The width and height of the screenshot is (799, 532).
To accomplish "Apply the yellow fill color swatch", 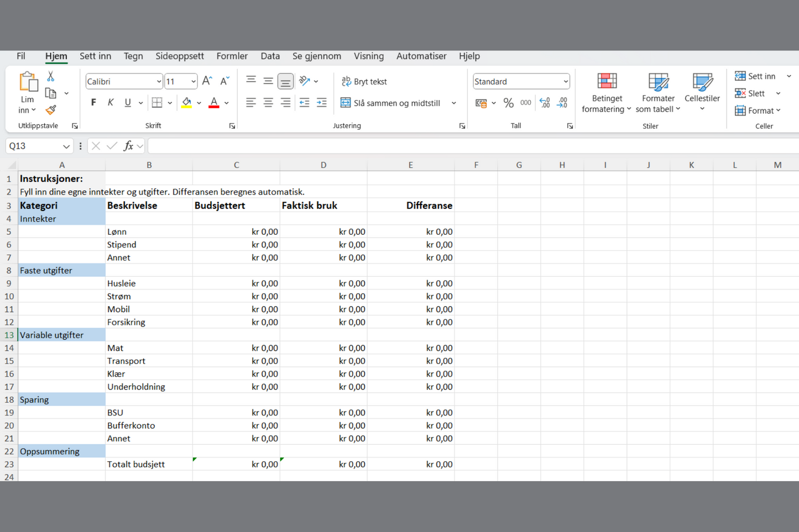I will coord(187,103).
